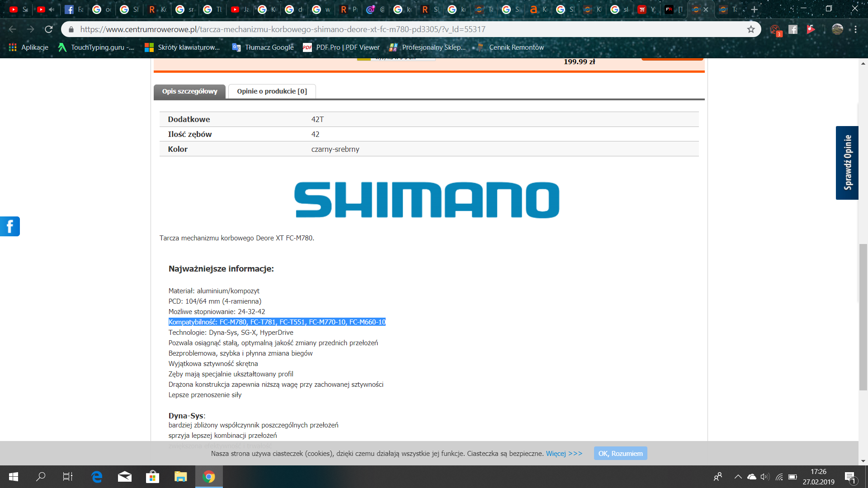Click the scrollbar up arrow
This screenshot has width=868, height=488.
(x=863, y=63)
